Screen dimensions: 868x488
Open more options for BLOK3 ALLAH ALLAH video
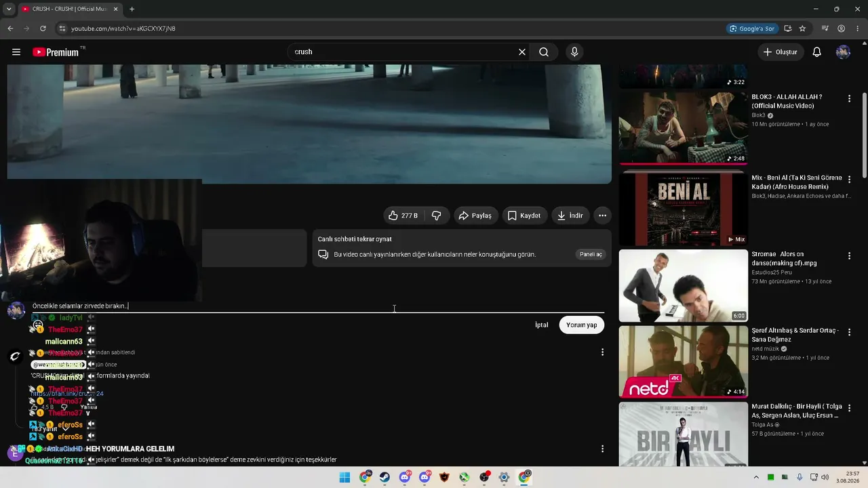pos(849,99)
